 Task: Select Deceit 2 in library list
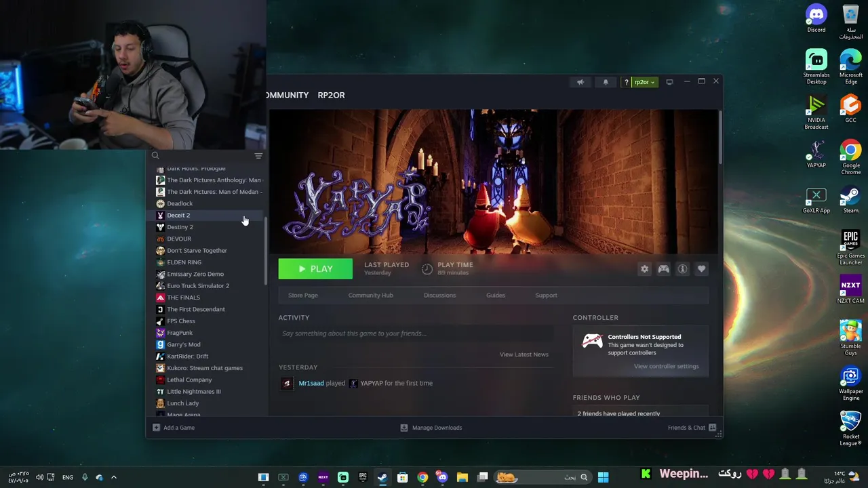[x=206, y=216]
